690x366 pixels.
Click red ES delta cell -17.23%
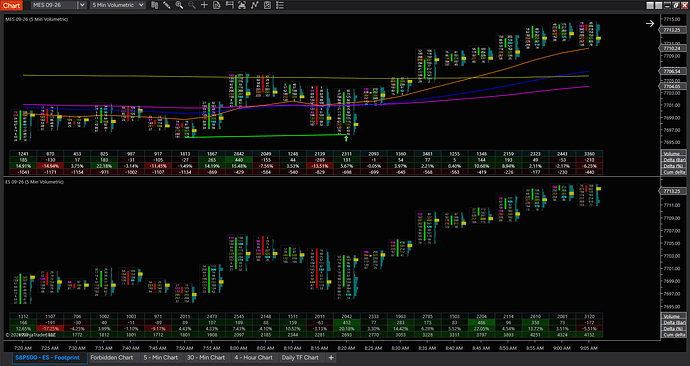(50, 329)
